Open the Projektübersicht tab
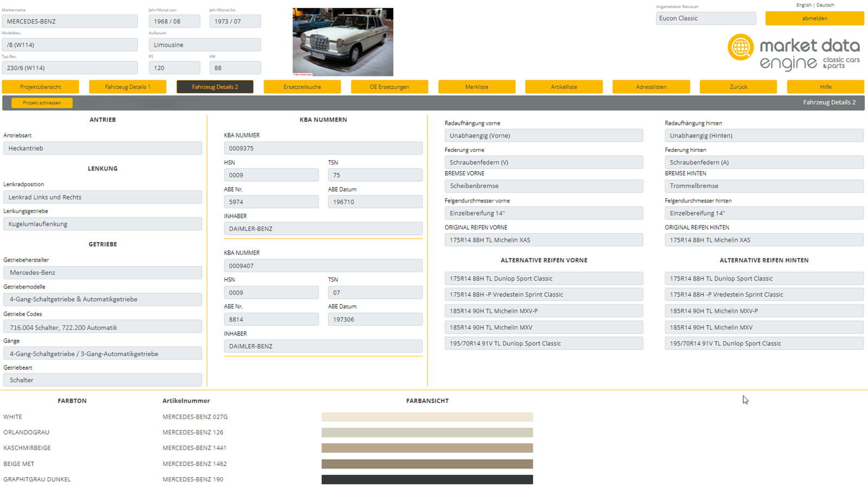The width and height of the screenshot is (868, 488). (x=41, y=87)
